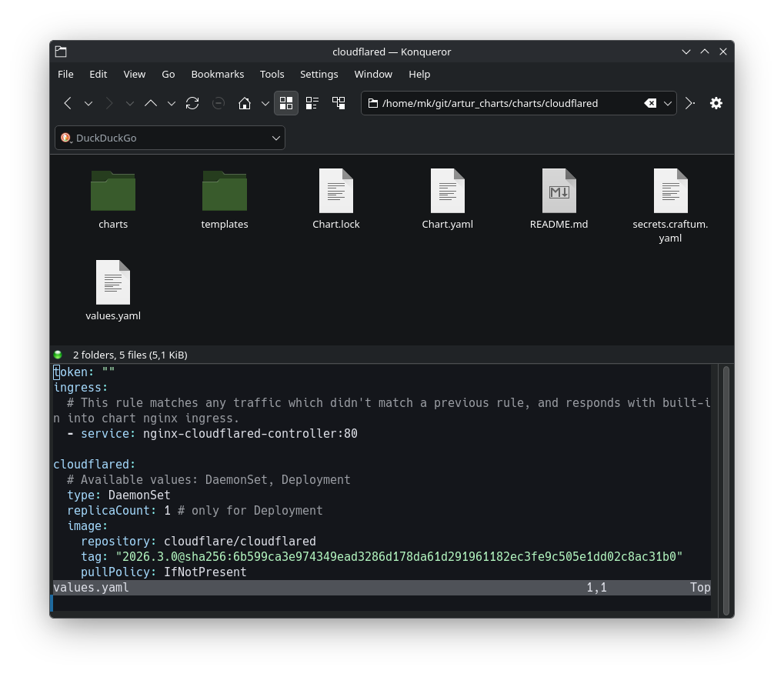Click the editor's vertical scrollbar
Viewport: 784px width, 677px height.
(726, 490)
